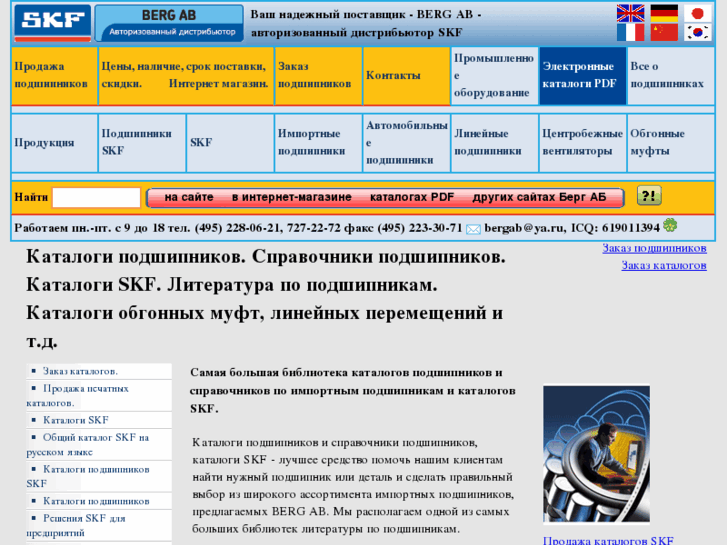Viewport: 727px width, 545px height.
Task: Select the Japanese flag language
Action: [x=697, y=13]
